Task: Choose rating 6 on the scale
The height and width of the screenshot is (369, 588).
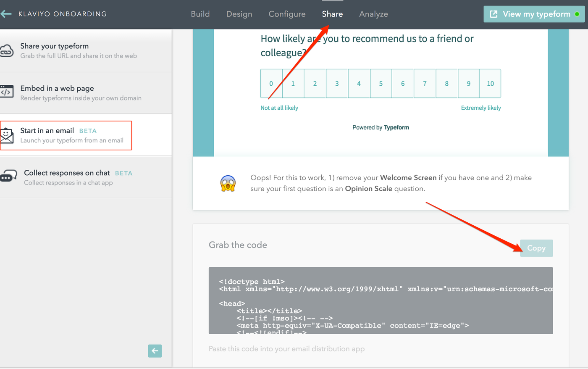Action: pos(403,84)
